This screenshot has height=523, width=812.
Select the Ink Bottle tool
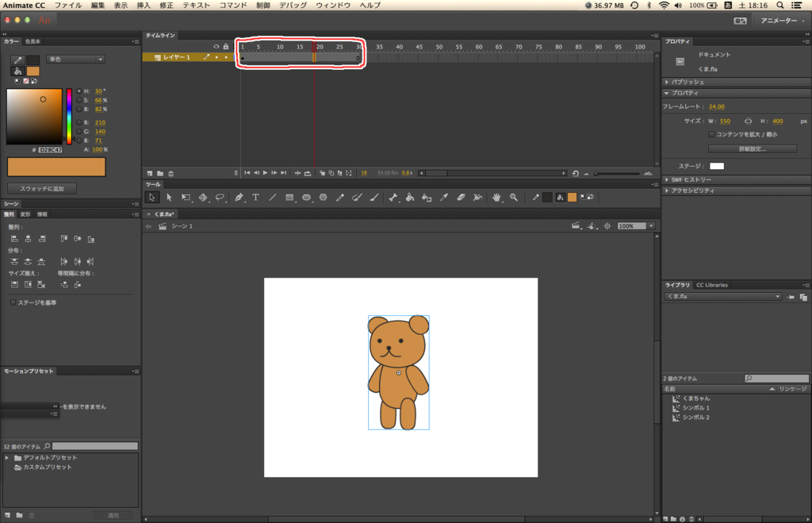point(427,197)
